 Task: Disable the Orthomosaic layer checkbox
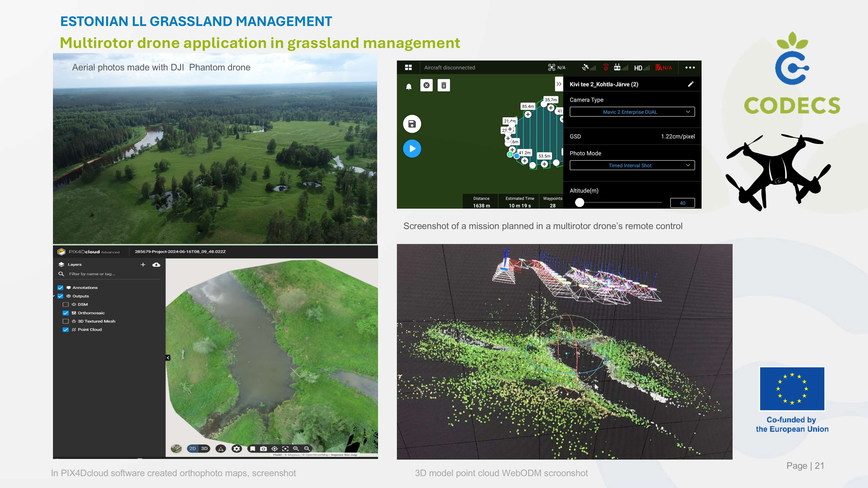click(x=66, y=313)
